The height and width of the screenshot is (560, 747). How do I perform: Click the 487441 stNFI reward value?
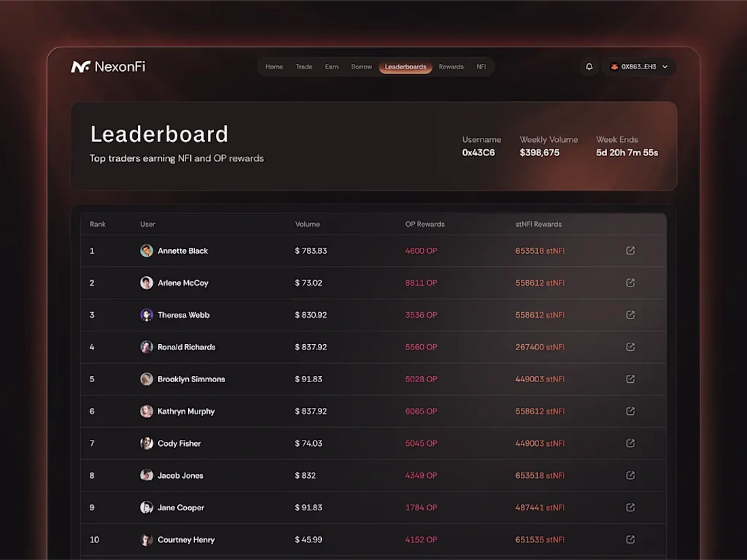(540, 508)
